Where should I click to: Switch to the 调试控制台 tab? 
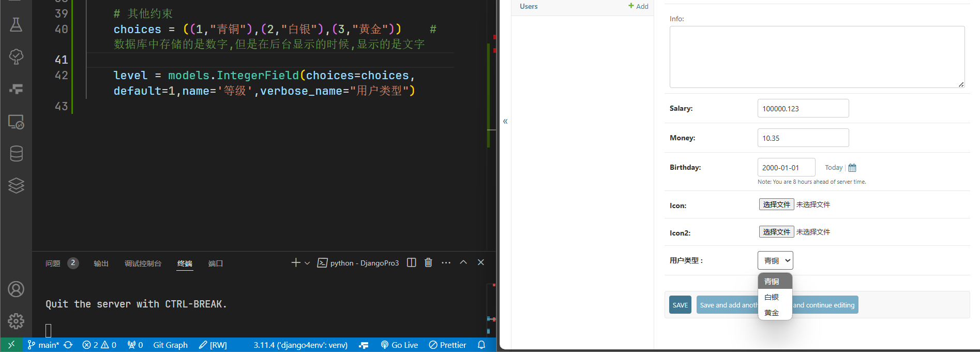click(143, 263)
